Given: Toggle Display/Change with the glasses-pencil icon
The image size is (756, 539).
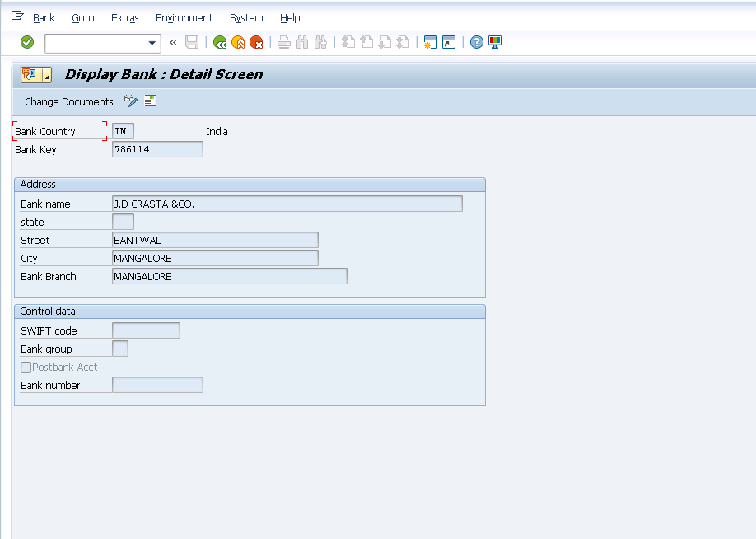Looking at the screenshot, I should (130, 101).
